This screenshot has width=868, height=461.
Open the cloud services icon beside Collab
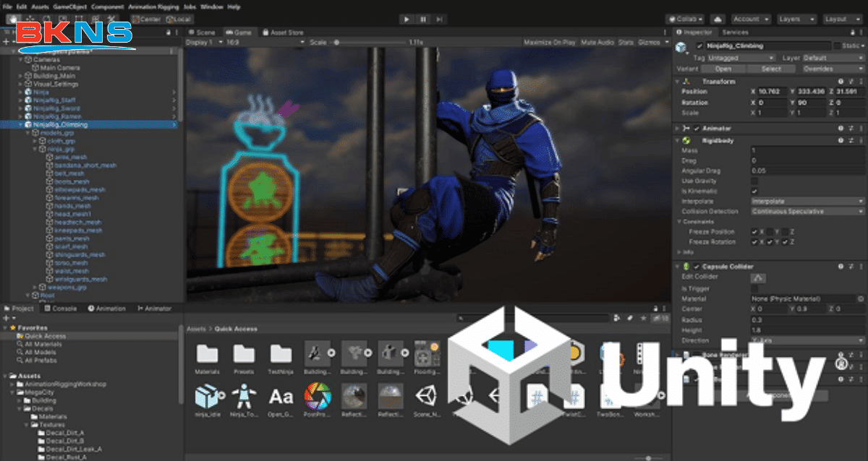pyautogui.click(x=718, y=19)
